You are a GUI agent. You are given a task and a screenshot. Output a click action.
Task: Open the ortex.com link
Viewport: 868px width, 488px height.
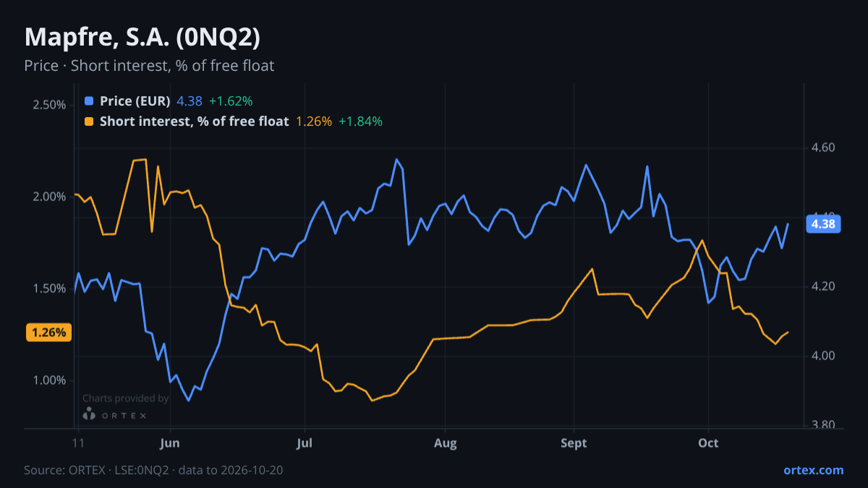point(814,470)
